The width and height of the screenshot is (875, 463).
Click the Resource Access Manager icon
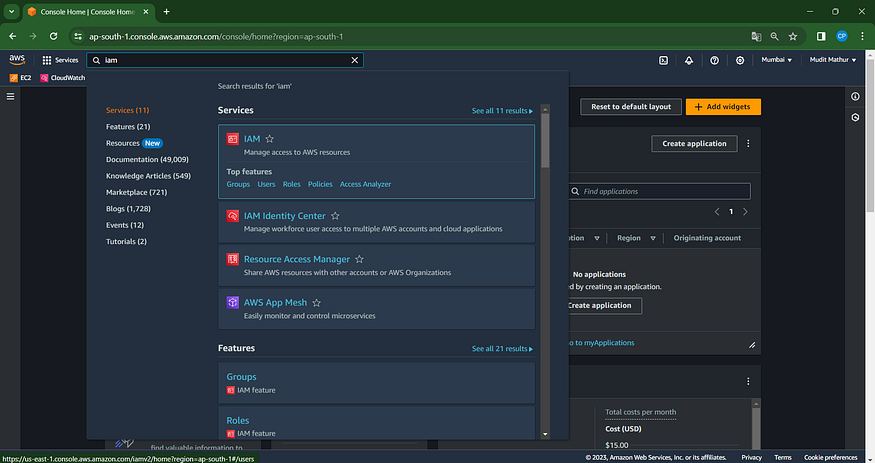pos(233,259)
